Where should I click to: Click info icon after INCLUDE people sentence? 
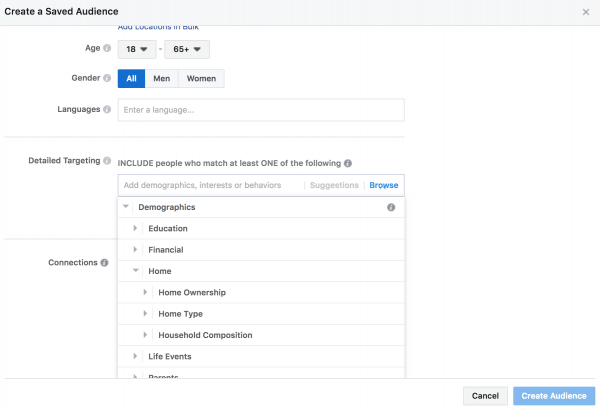point(348,163)
